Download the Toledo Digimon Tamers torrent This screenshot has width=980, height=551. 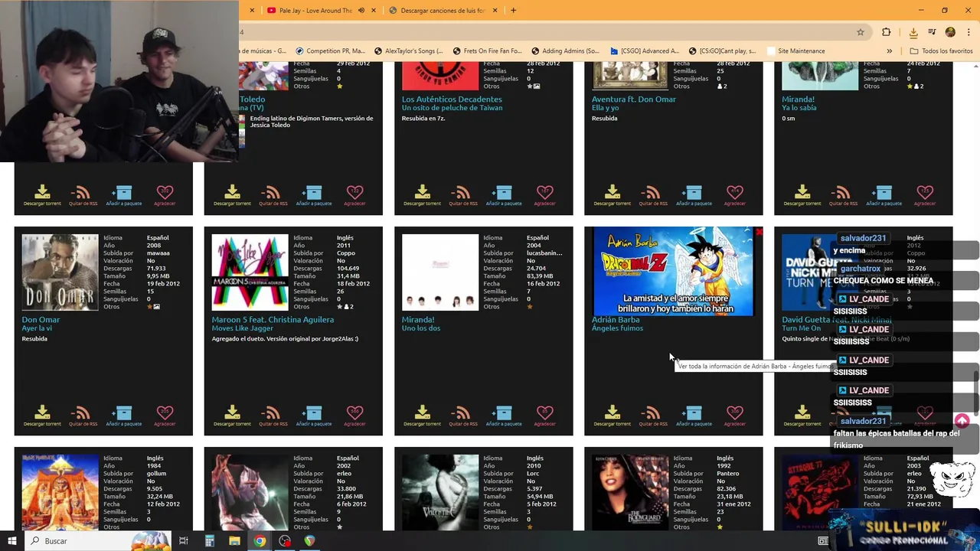(232, 195)
